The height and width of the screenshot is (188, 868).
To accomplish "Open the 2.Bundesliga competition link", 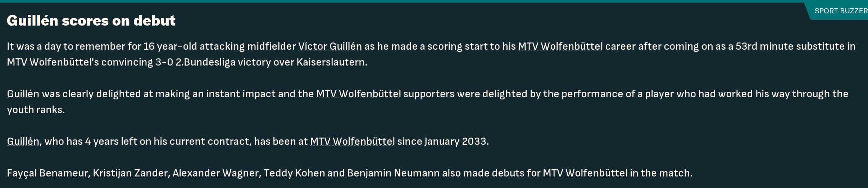I will point(205,62).
